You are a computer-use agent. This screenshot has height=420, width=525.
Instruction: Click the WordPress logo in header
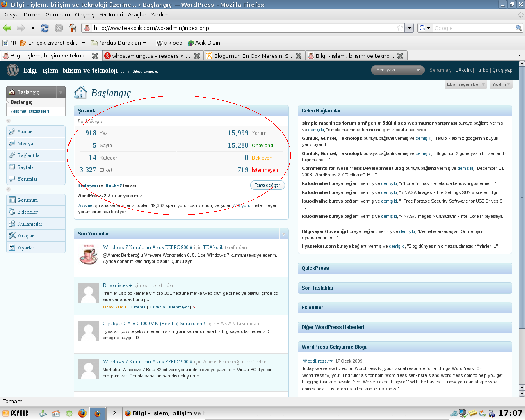[13, 70]
